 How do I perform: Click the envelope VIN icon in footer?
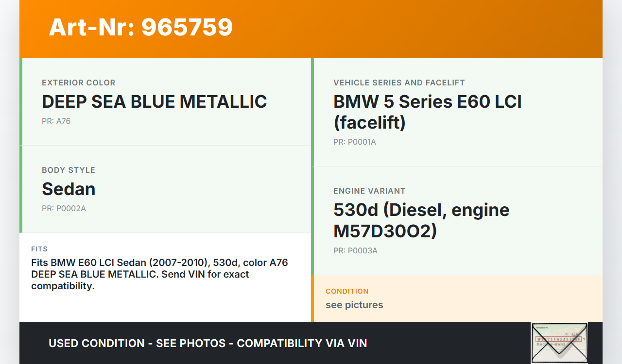(559, 343)
